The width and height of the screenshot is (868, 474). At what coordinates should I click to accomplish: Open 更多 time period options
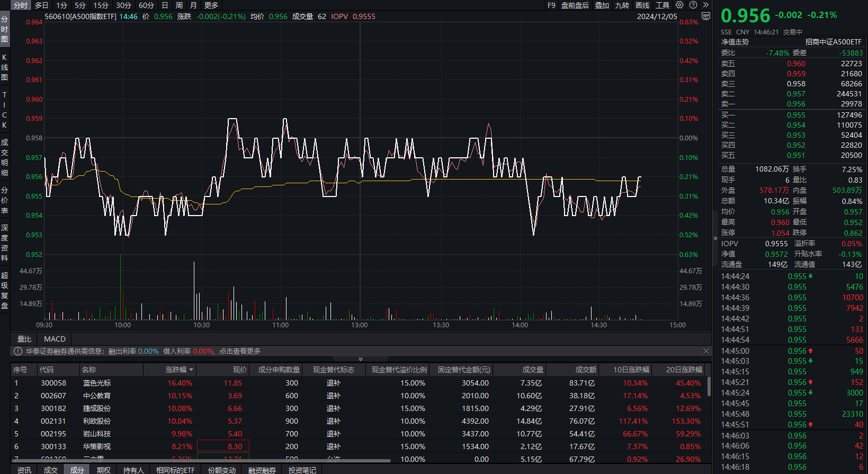(211, 5)
